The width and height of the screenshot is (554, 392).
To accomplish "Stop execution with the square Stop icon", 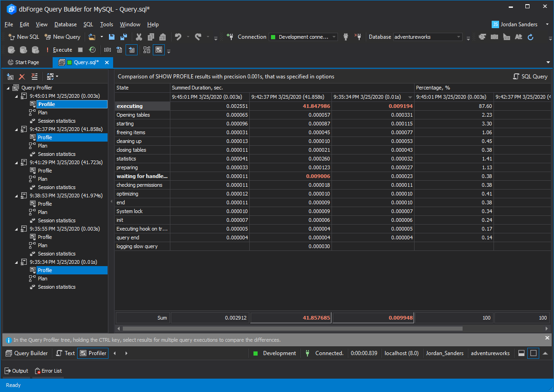I will (80, 50).
